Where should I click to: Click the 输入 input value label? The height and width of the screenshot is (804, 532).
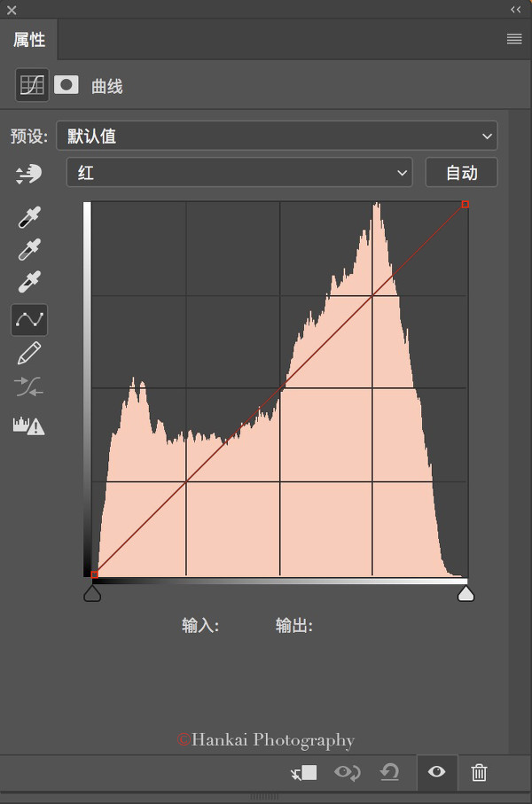tap(200, 626)
